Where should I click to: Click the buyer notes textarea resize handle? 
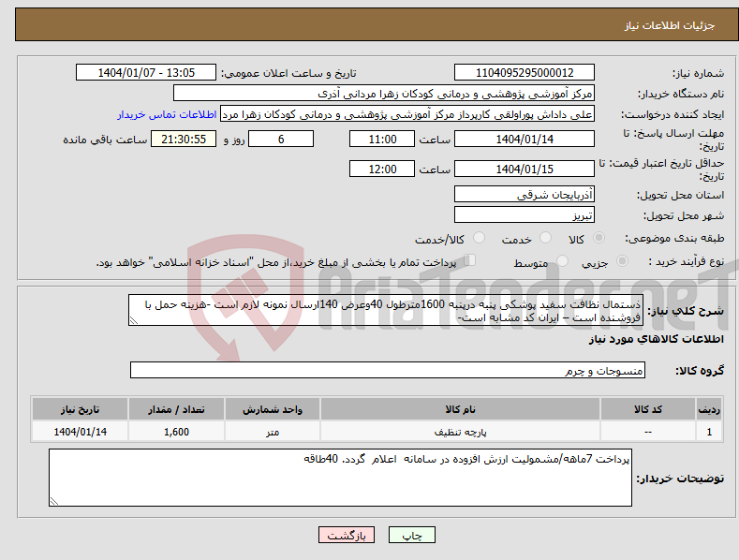[x=54, y=501]
